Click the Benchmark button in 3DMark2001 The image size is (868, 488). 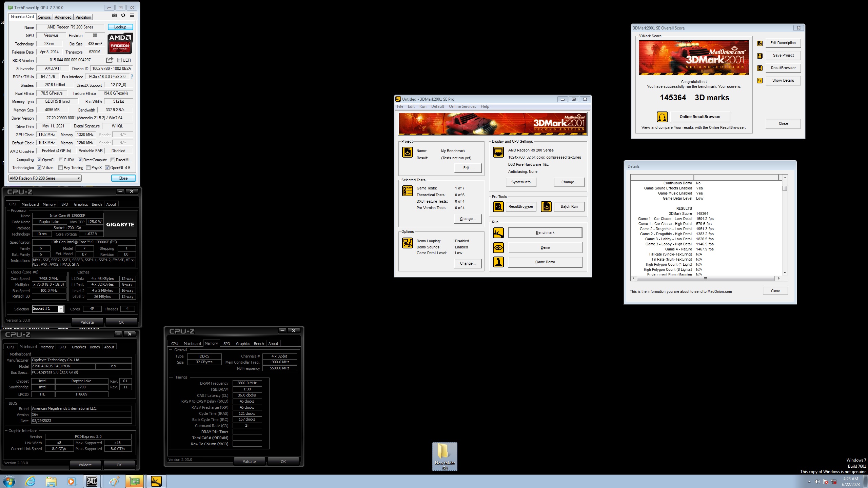click(x=545, y=233)
